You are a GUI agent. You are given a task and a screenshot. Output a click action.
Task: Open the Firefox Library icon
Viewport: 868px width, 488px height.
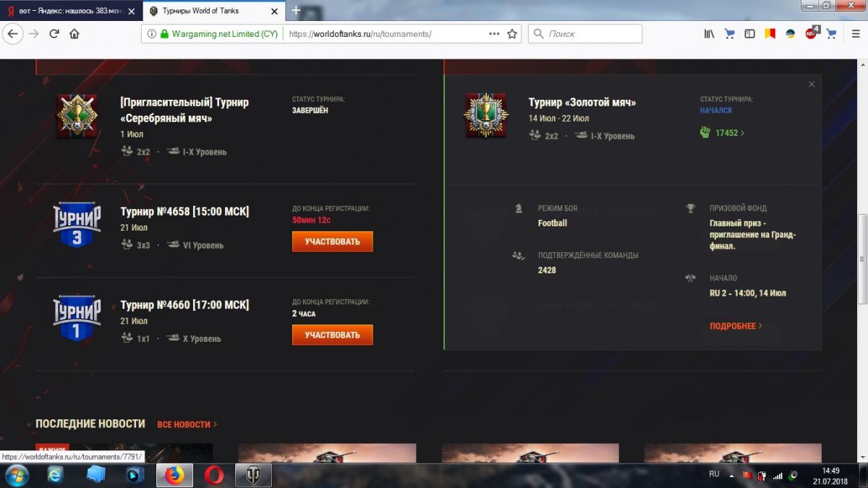(x=710, y=34)
